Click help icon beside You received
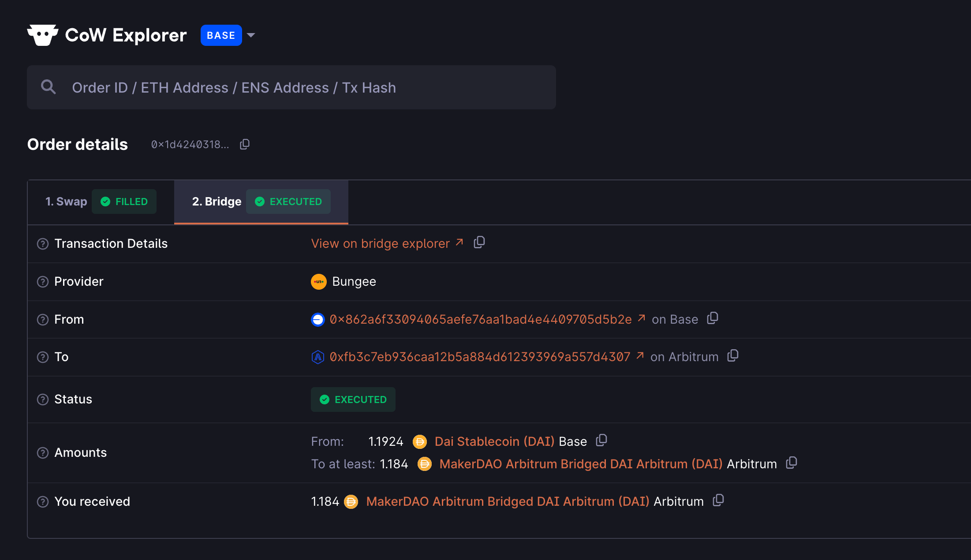 [x=43, y=502]
